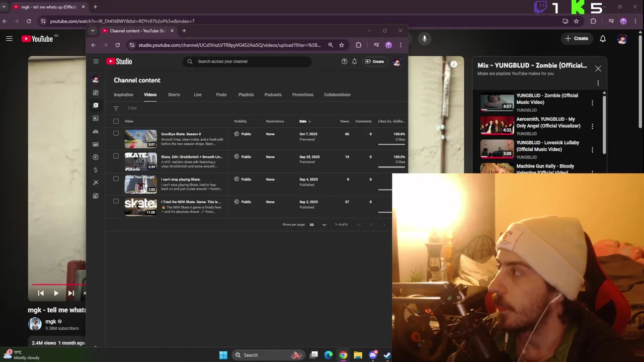This screenshot has height=362, width=644.
Task: Click the filter lines icon above video list
Action: click(x=116, y=108)
